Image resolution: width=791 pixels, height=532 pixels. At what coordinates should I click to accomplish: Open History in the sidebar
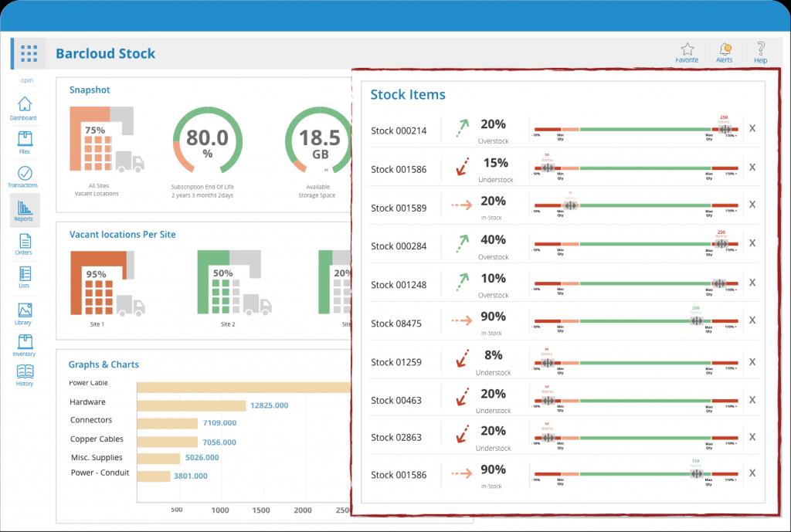coord(24,374)
